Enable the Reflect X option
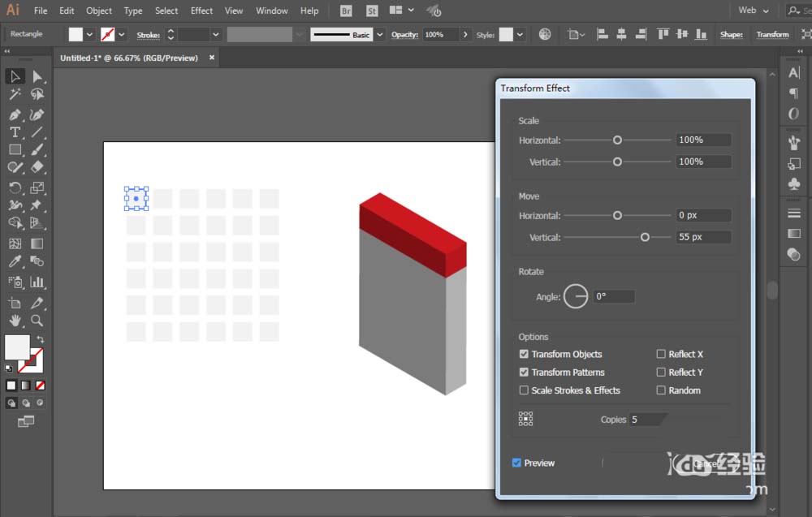 tap(661, 355)
